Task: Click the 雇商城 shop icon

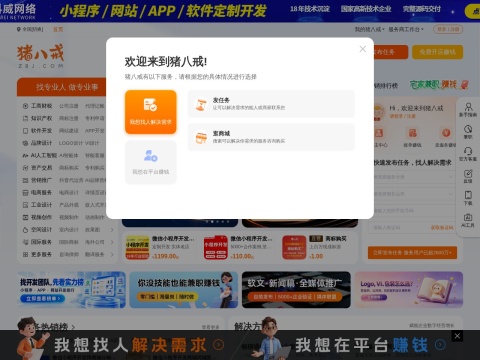Action: point(201,137)
